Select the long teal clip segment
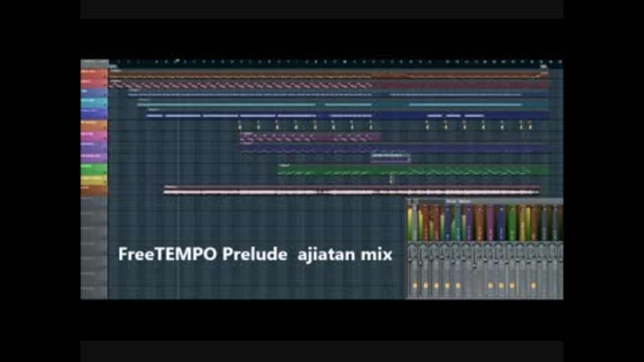The image size is (644, 362). tap(227, 105)
